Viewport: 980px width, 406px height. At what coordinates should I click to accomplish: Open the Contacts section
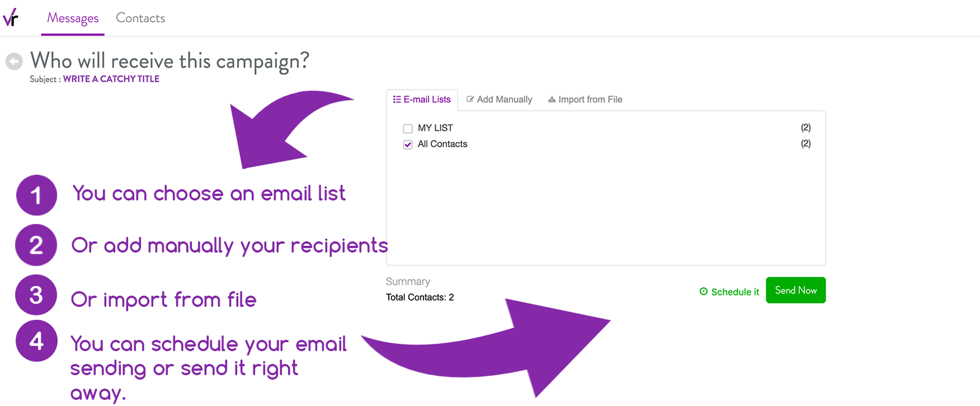click(140, 17)
